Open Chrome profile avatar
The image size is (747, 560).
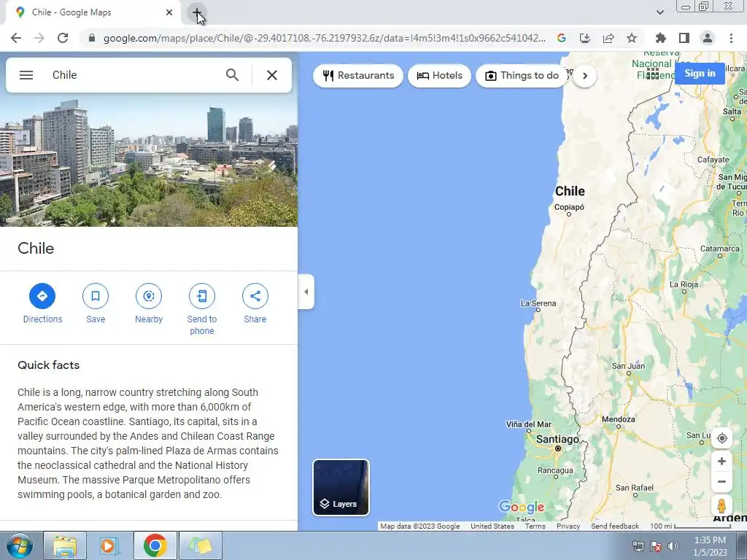click(708, 38)
